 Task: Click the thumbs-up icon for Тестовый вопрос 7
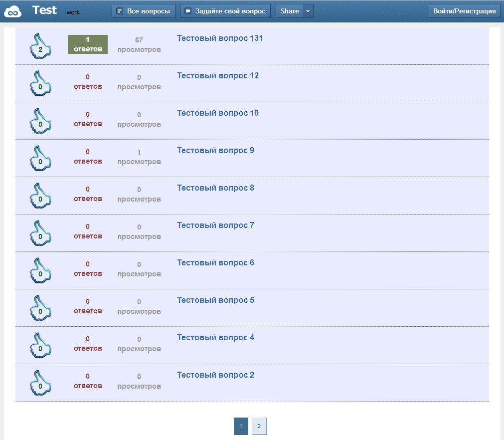point(40,233)
